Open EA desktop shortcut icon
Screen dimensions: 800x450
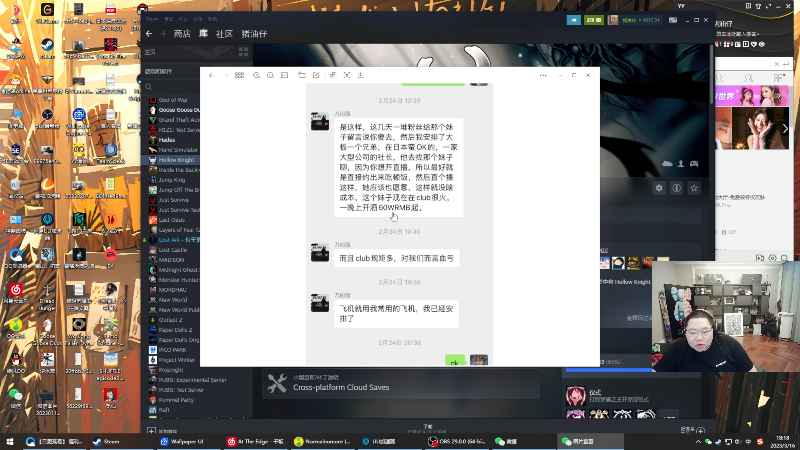click(111, 257)
